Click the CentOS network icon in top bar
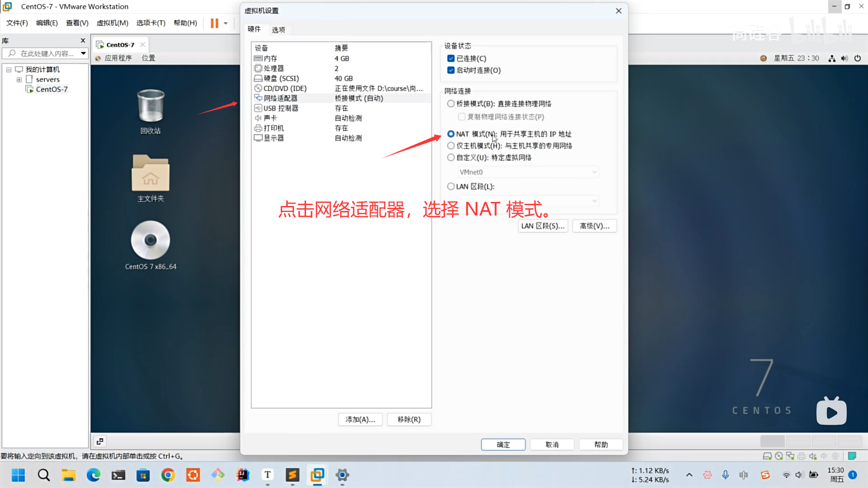This screenshot has width=868, height=488. (x=832, y=58)
